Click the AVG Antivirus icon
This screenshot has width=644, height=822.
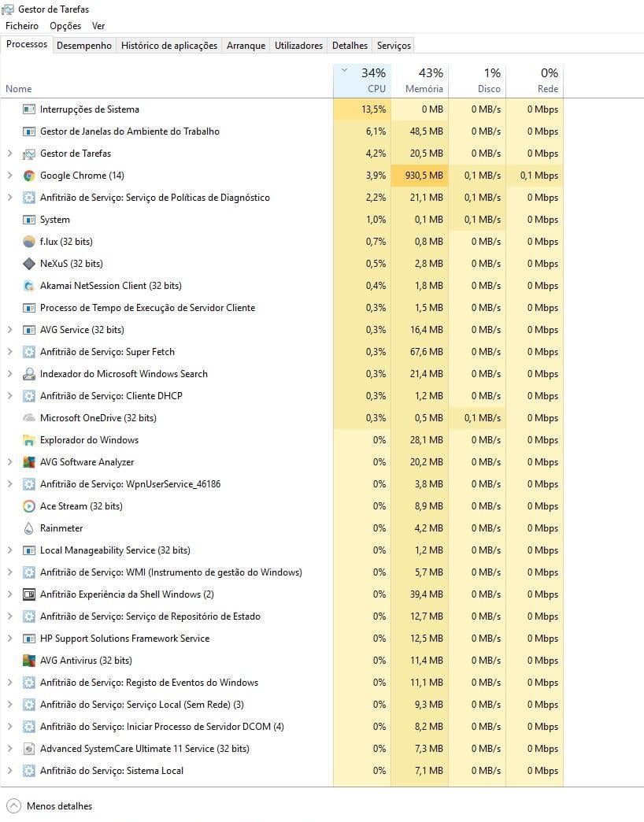(x=29, y=661)
